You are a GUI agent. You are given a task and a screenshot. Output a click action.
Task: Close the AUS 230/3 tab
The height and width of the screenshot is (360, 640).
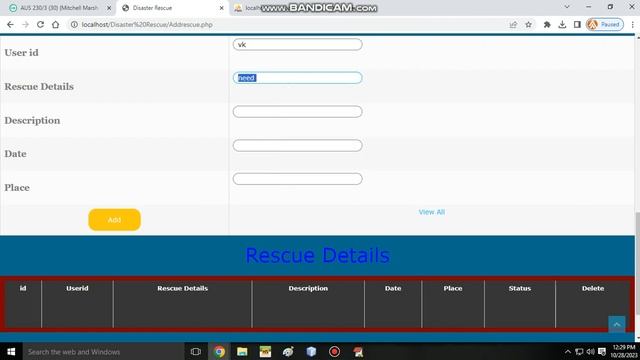click(109, 8)
